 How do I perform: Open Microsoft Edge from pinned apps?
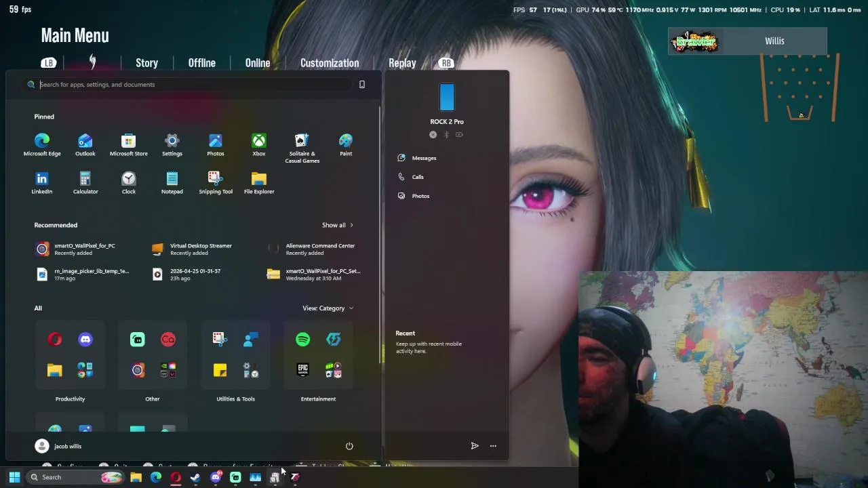click(x=42, y=145)
